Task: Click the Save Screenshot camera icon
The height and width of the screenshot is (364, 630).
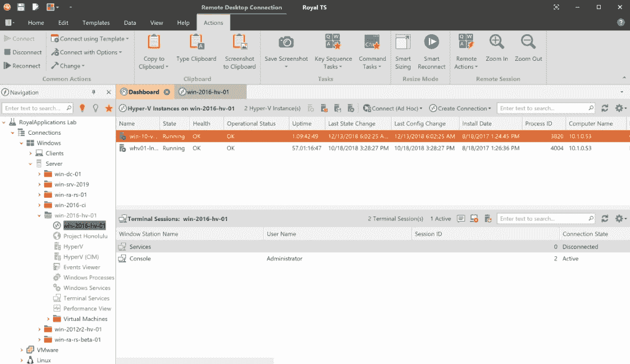Action: (x=286, y=43)
